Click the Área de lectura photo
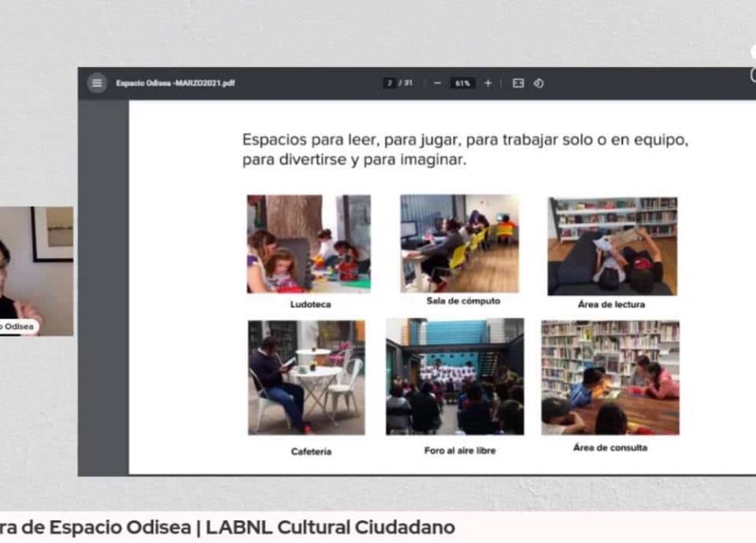Screen dimensions: 756x543 click(612, 246)
